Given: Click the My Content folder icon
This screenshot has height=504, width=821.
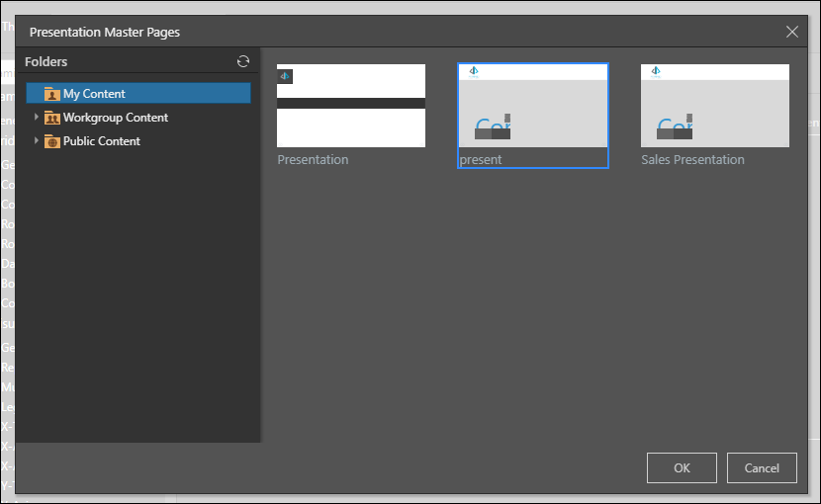Looking at the screenshot, I should click(52, 94).
